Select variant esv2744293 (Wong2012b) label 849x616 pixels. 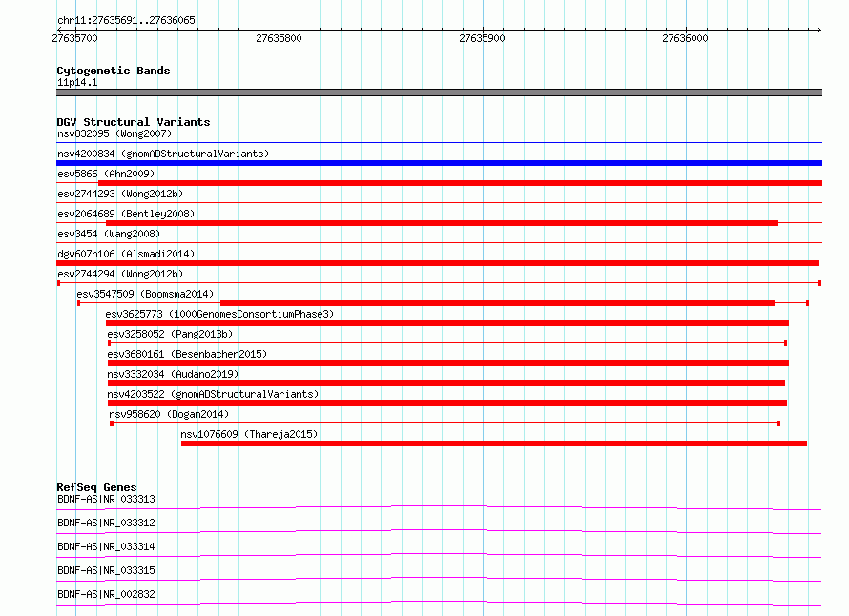coord(120,194)
